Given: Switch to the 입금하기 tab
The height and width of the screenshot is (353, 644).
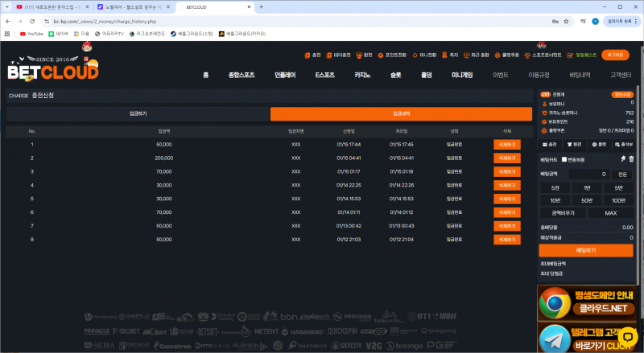Looking at the screenshot, I should (138, 114).
